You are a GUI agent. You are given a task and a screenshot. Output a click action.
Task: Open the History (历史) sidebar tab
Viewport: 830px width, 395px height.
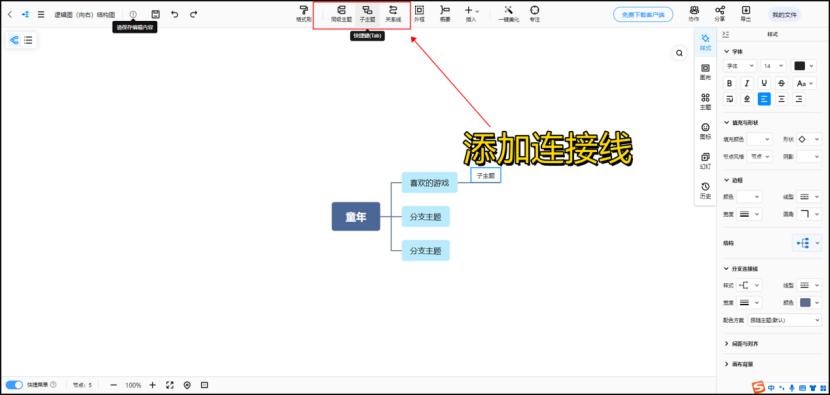[x=705, y=191]
